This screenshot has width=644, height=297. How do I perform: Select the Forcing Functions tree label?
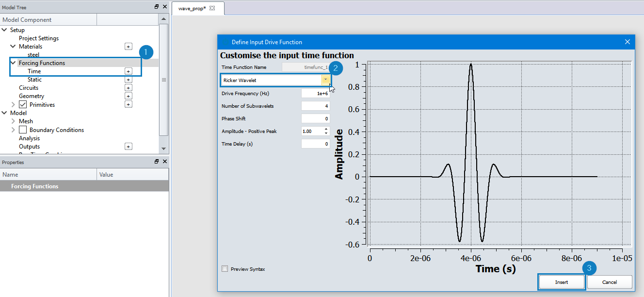42,63
